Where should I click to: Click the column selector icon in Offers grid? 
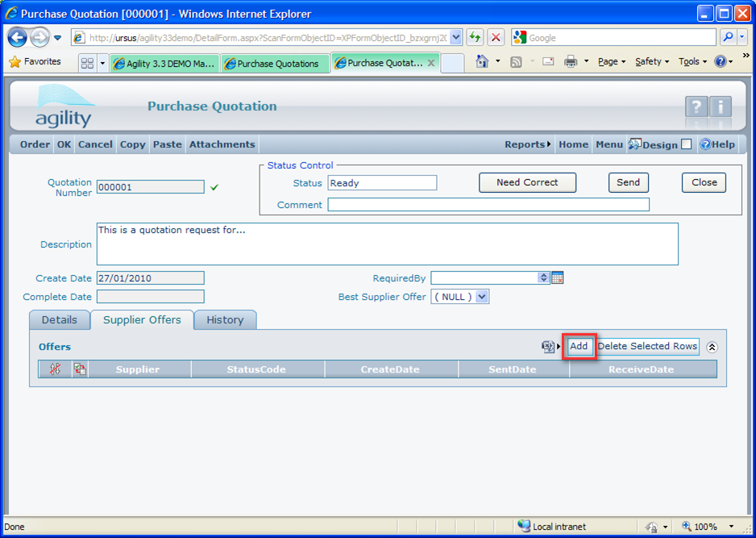(80, 369)
